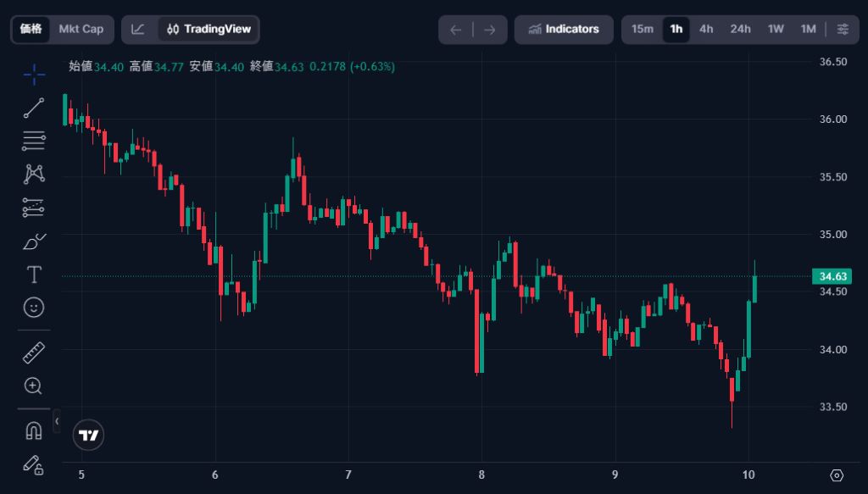This screenshot has height=494, width=868.
Task: Click the zoom in tool
Action: [x=34, y=386]
